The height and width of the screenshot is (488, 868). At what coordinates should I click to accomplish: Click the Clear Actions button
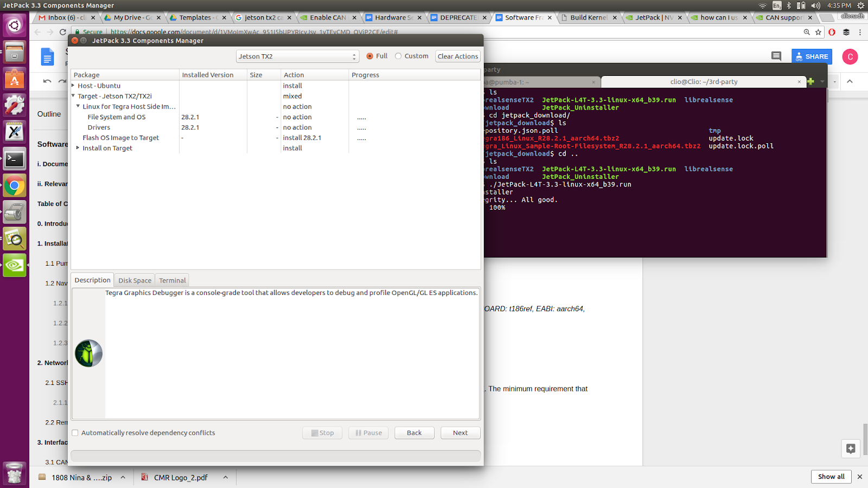[458, 56]
